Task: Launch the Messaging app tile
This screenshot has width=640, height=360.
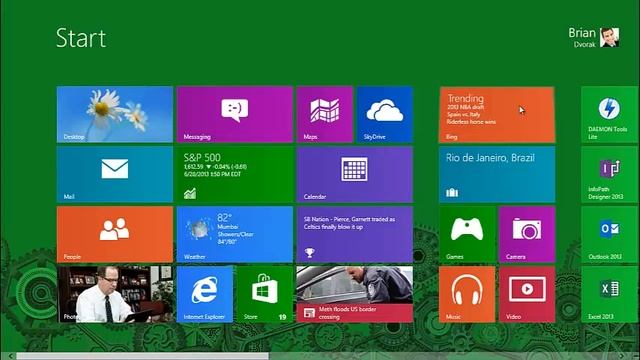Action: click(235, 114)
